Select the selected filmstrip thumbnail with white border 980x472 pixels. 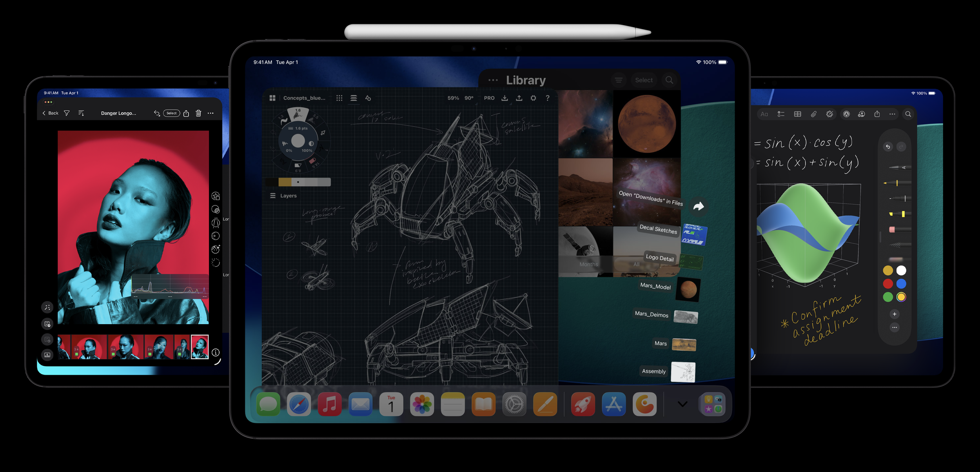[x=200, y=347]
